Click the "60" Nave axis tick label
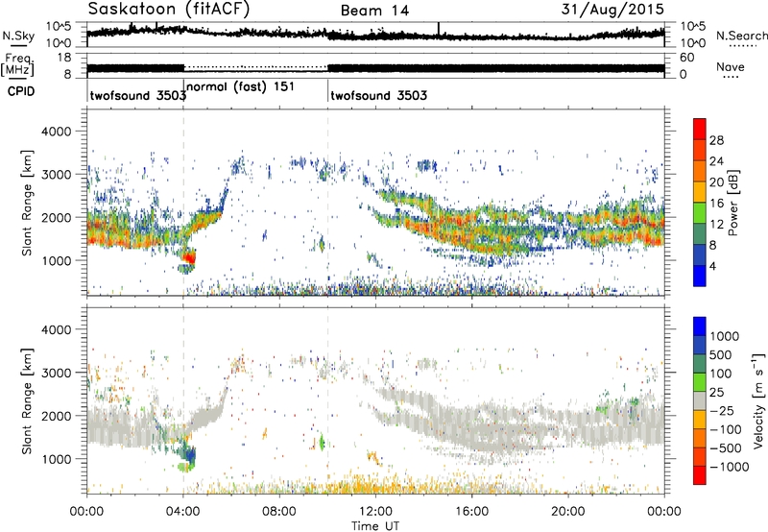The width and height of the screenshot is (768, 532). [x=686, y=58]
